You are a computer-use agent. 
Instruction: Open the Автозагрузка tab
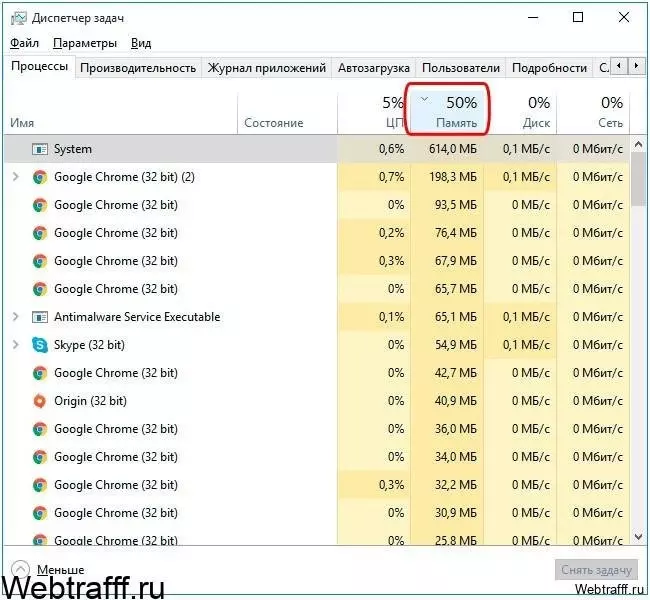(374, 68)
